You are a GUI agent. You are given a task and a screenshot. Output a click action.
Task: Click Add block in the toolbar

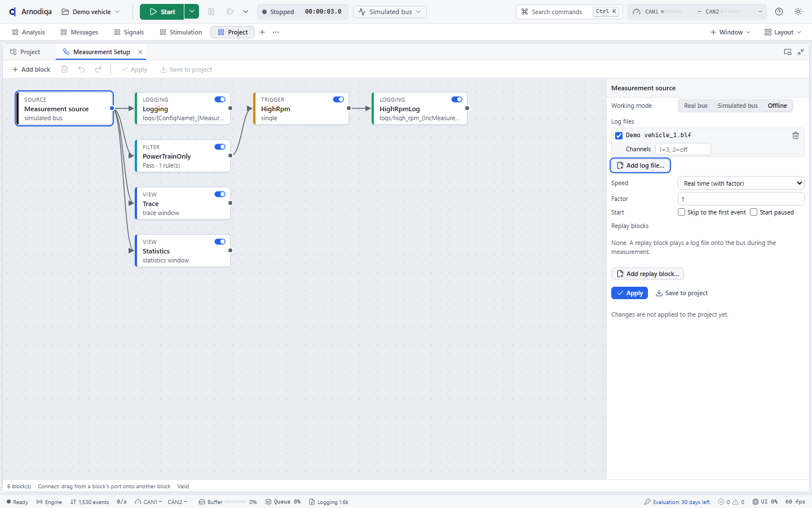31,69
